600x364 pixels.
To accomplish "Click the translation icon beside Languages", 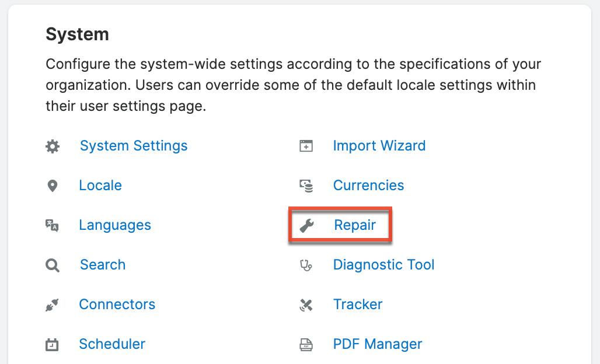I will (52, 225).
